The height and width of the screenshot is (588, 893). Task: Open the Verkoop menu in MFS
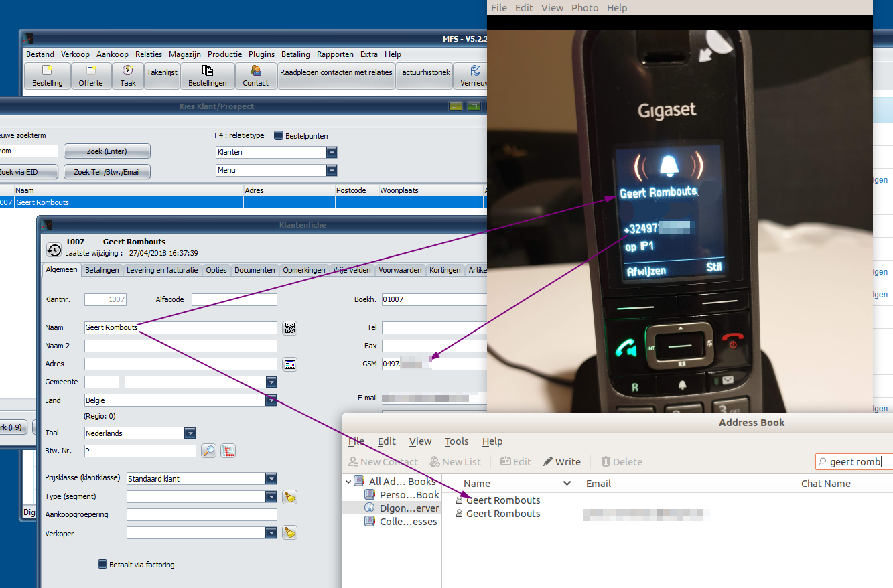[75, 54]
